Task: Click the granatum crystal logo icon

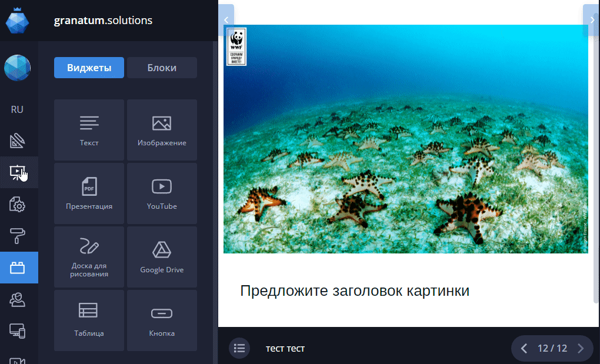Action: pyautogui.click(x=17, y=20)
